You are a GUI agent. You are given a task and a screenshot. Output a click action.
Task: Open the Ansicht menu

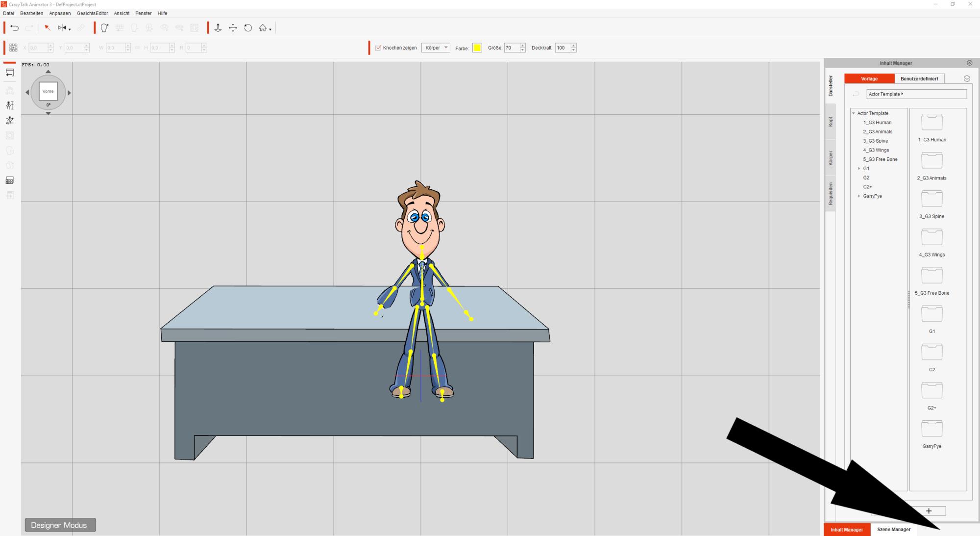click(x=122, y=13)
